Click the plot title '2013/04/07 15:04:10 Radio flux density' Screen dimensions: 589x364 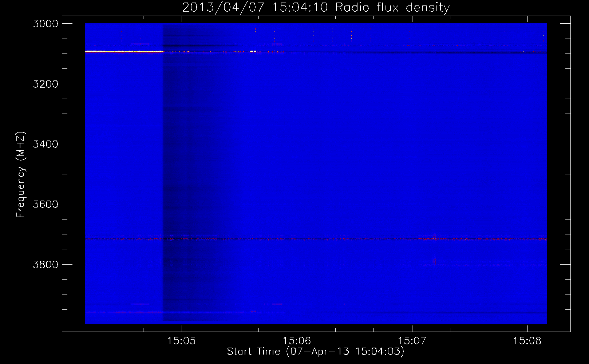point(316,8)
